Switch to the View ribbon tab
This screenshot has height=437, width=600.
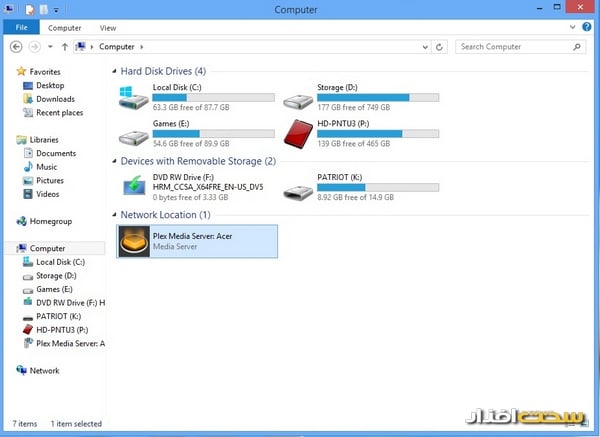(107, 28)
